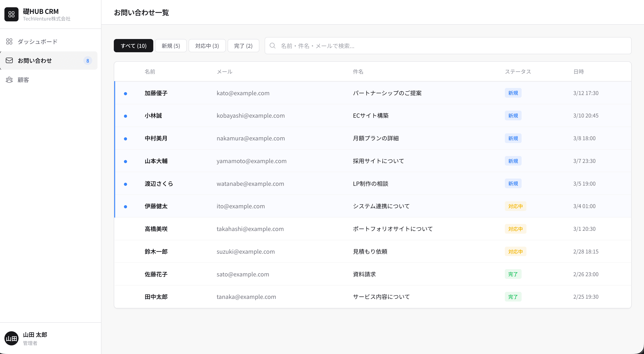Click the 新規 status badge on 加藤優子's row

coord(513,93)
